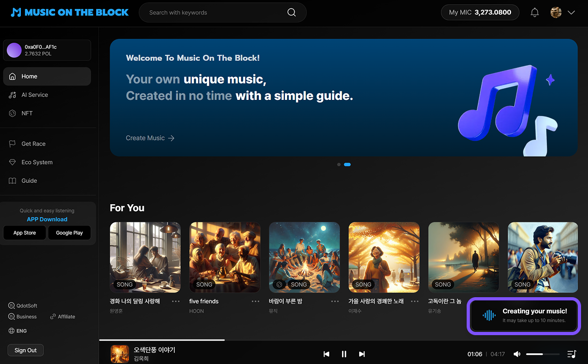The width and height of the screenshot is (588, 364).
Task: Open AI Service from the sidebar
Action: point(35,95)
